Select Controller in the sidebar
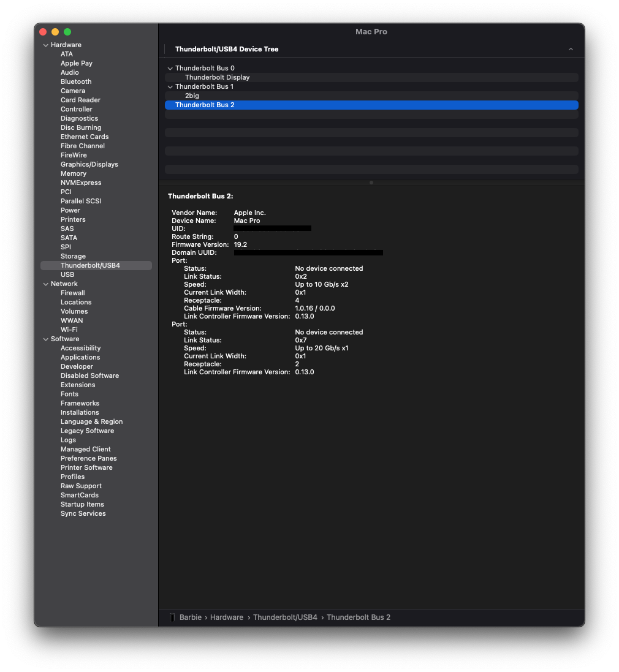This screenshot has width=619, height=672. pyautogui.click(x=77, y=109)
